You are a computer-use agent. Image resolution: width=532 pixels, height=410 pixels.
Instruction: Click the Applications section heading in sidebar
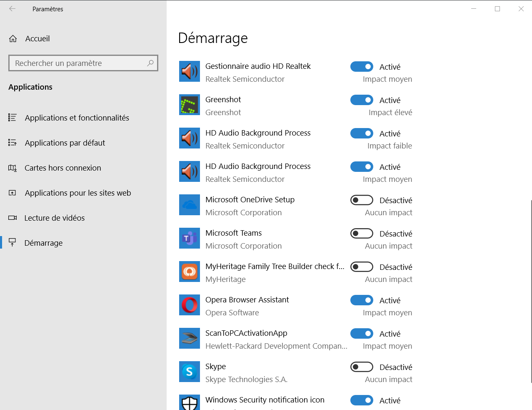[x=30, y=87]
